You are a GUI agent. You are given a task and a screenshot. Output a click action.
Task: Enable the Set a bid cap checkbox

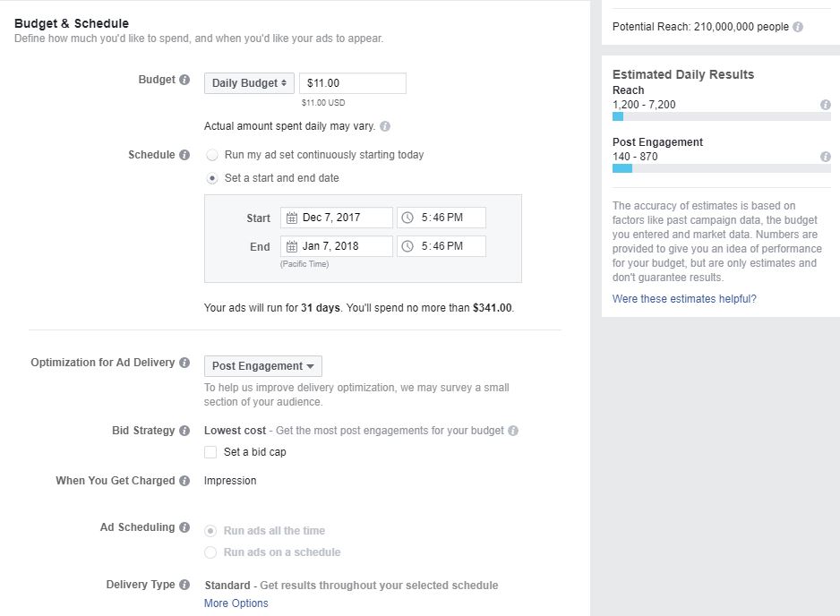coord(210,451)
